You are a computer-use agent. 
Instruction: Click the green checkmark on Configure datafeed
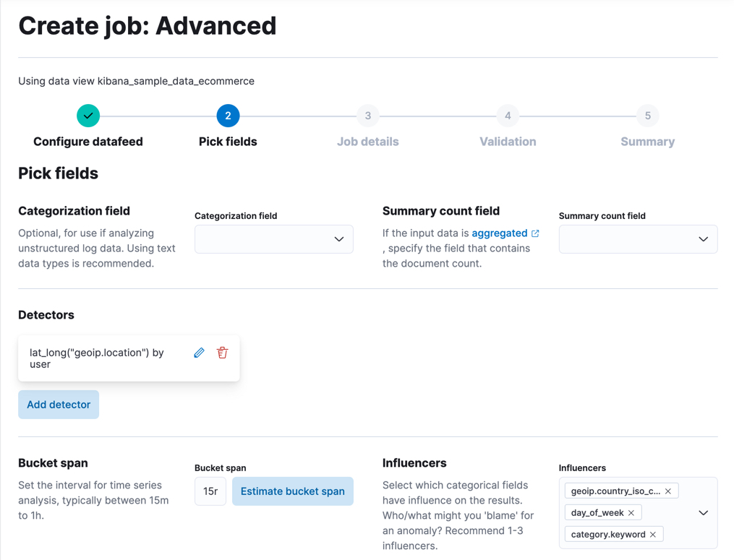(88, 116)
